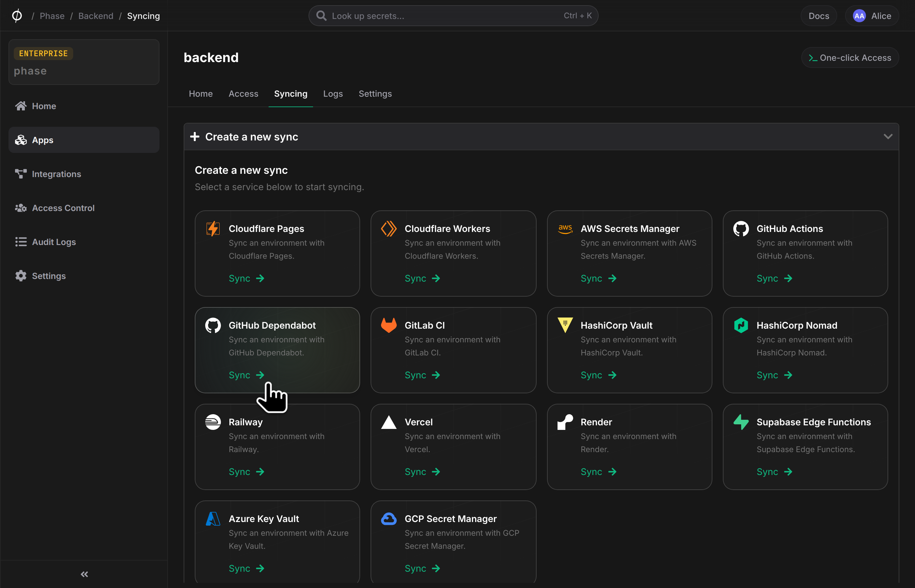The image size is (915, 588).
Task: Click the sidebar Settings gear icon
Action: (21, 276)
